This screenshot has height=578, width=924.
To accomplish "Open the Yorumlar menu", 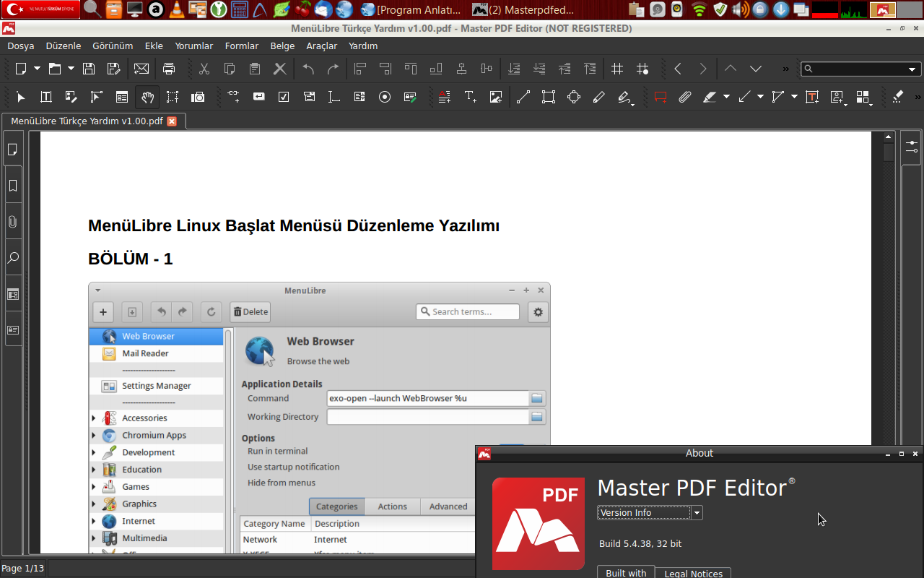I will (194, 46).
